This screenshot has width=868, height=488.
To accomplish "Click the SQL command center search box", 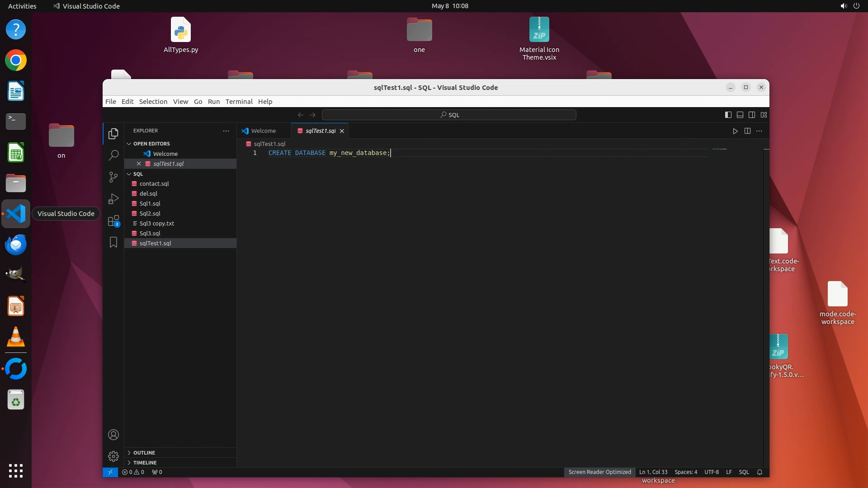I will coord(449,115).
